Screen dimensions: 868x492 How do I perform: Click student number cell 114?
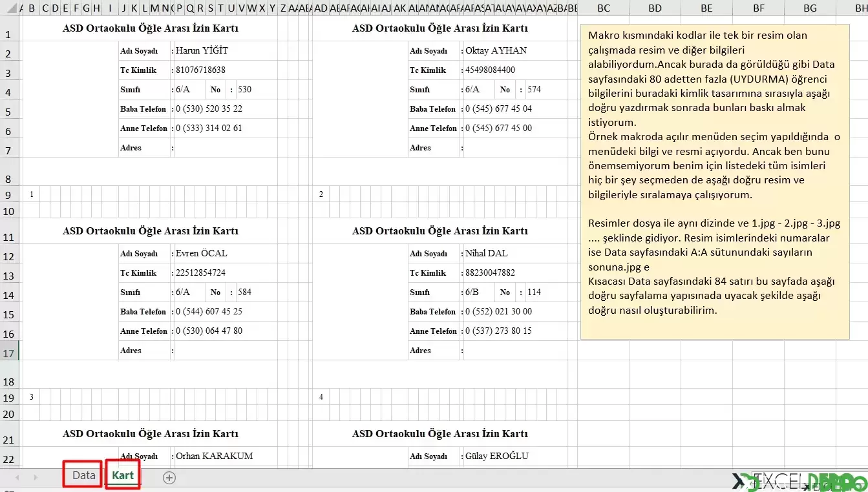534,292
